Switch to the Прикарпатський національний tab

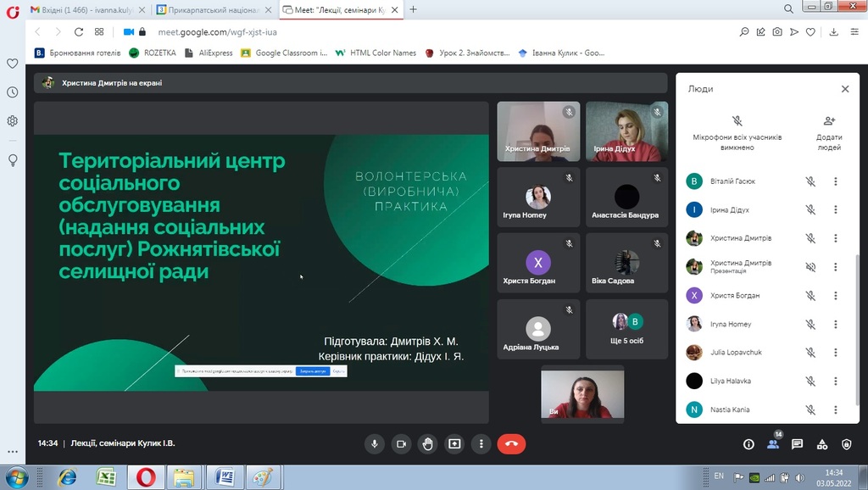coord(214,9)
